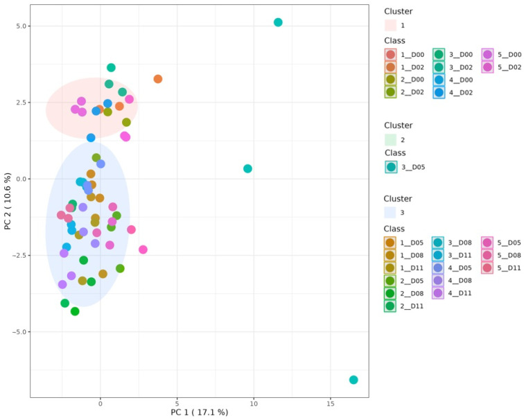This screenshot has width=524, height=420.
Task: Click the lowest green data point below Cluster 3
Action: [75, 311]
